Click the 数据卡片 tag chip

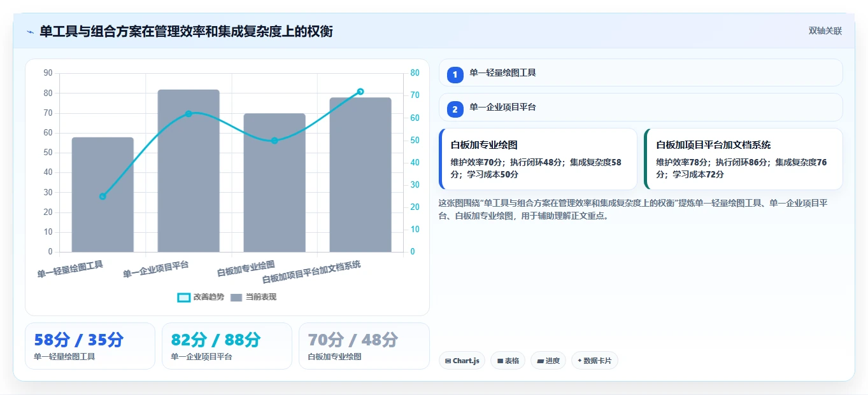pyautogui.click(x=594, y=361)
